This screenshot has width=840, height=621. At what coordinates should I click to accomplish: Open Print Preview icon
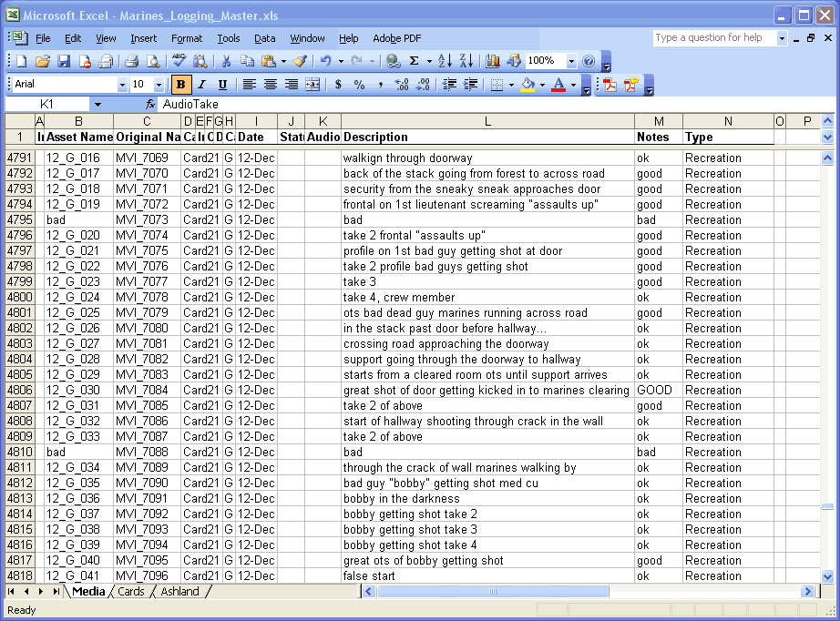[x=153, y=61]
